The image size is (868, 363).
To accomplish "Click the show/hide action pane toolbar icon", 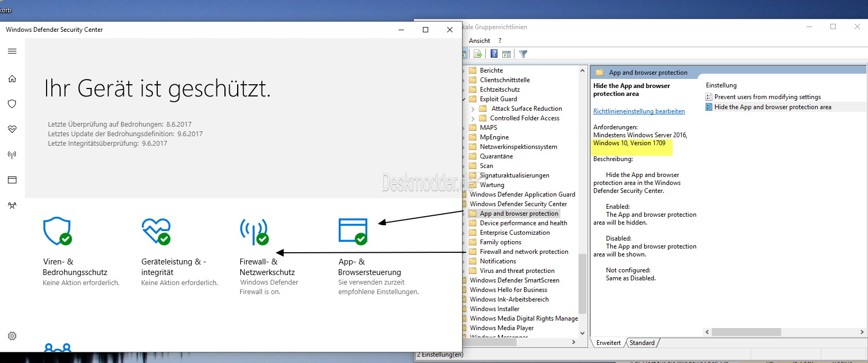I will 507,54.
